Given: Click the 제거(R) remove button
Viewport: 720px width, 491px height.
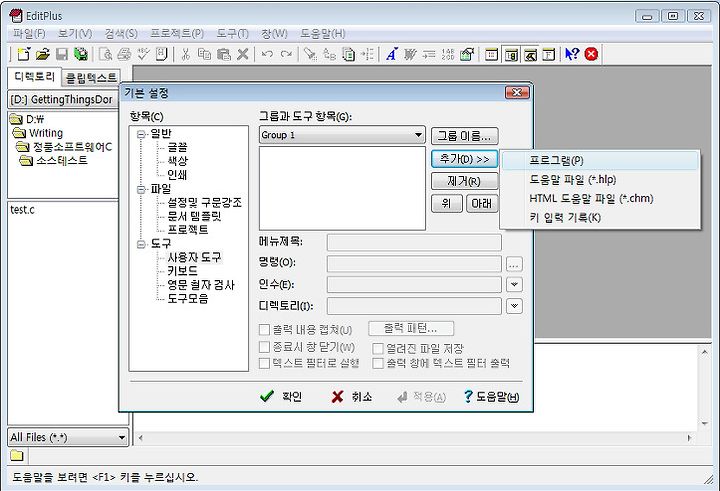Looking at the screenshot, I should tap(464, 181).
